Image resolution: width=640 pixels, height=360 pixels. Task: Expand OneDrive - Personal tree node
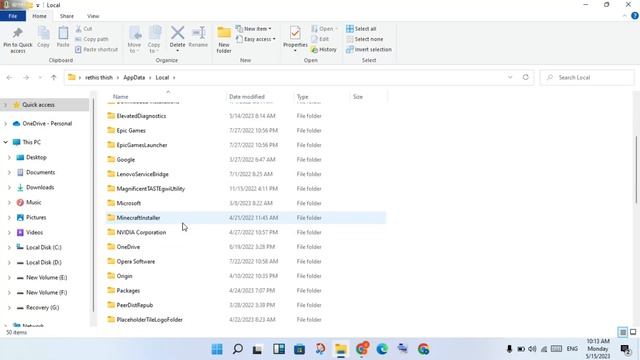pyautogui.click(x=5, y=124)
